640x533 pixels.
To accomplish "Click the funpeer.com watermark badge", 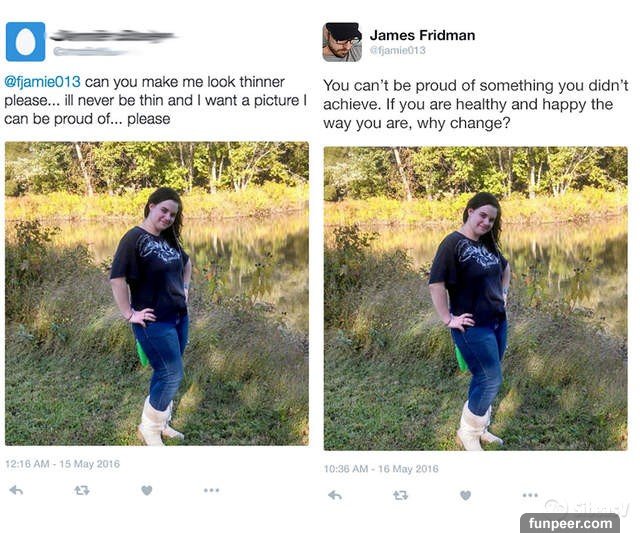I will tap(570, 523).
